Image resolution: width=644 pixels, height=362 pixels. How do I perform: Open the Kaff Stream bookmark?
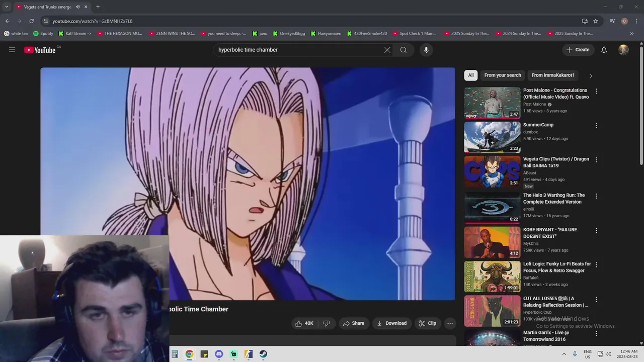(x=75, y=34)
